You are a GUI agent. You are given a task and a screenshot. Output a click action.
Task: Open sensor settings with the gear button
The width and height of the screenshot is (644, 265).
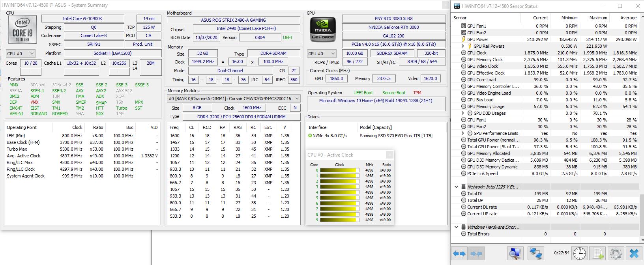pyautogui.click(x=616, y=253)
